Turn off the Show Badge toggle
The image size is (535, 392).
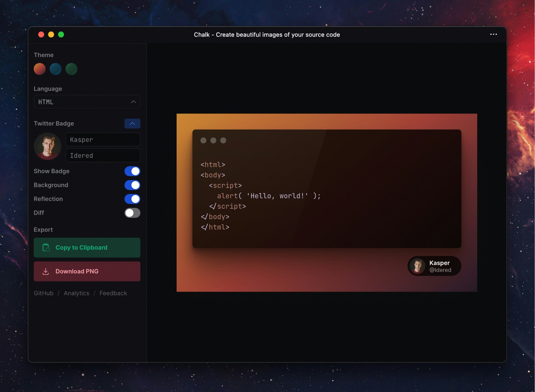click(132, 171)
